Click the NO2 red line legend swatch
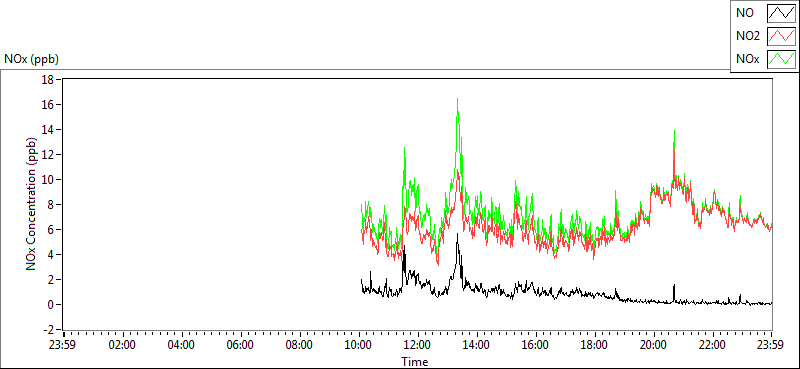Screen dimensions: 800x369 tap(782, 36)
